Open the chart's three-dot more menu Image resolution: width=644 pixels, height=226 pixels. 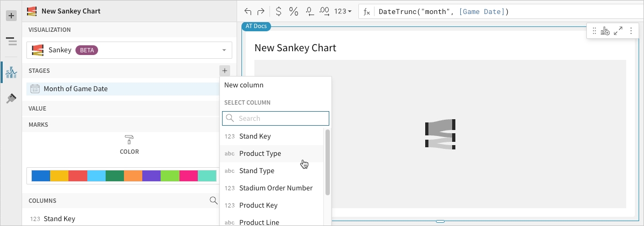pos(631,31)
